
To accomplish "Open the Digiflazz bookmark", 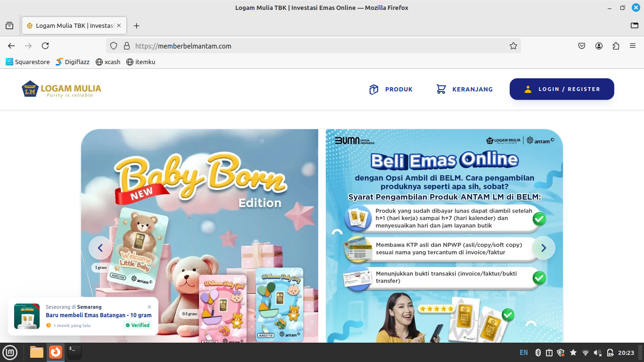I will coord(73,62).
